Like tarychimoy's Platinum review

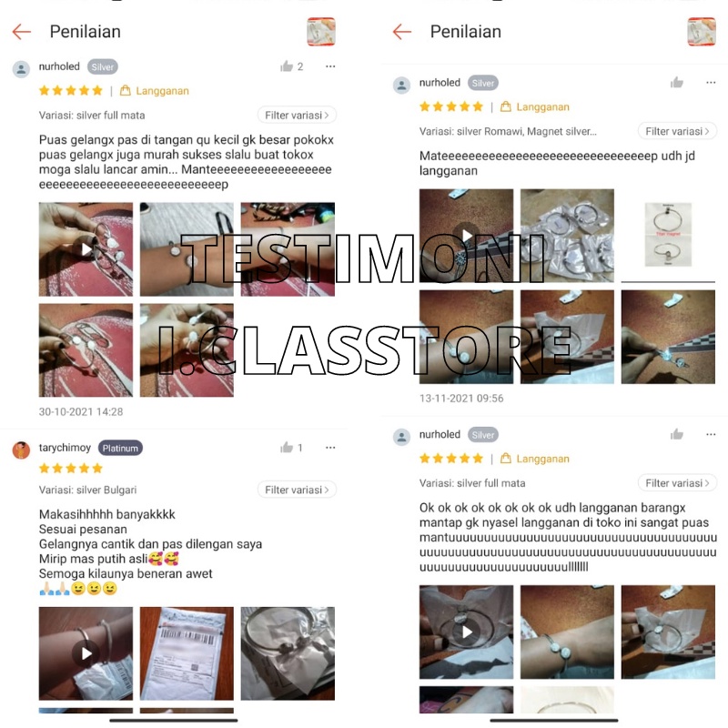[287, 448]
